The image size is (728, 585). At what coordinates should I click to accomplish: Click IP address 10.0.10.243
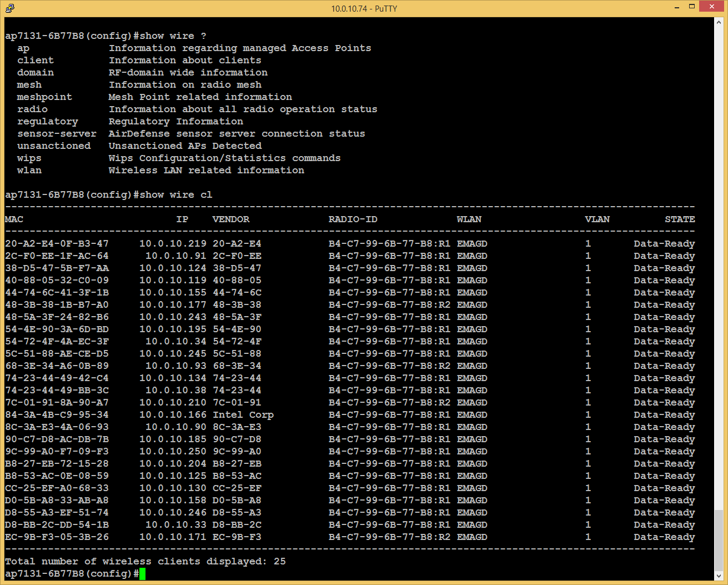(173, 317)
